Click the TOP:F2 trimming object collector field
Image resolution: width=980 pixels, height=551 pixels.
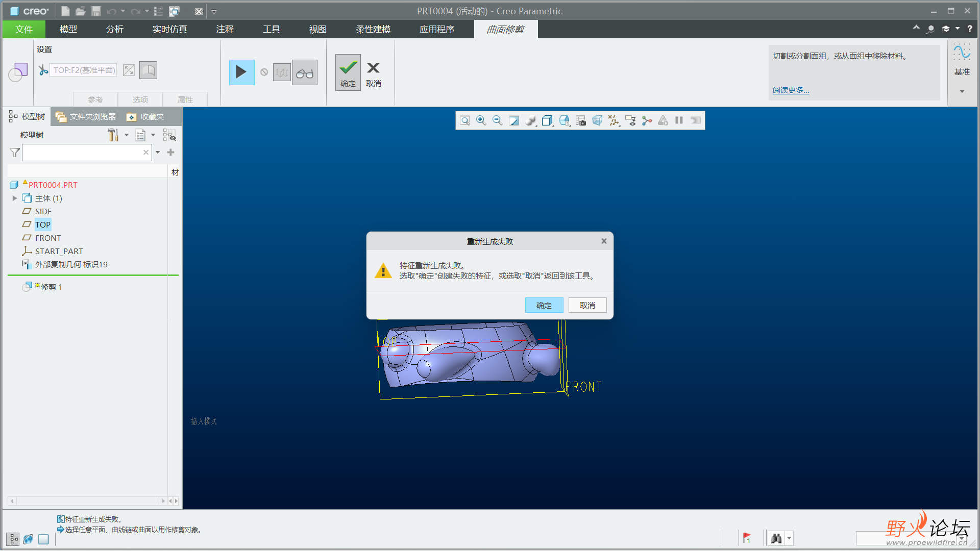click(x=84, y=70)
